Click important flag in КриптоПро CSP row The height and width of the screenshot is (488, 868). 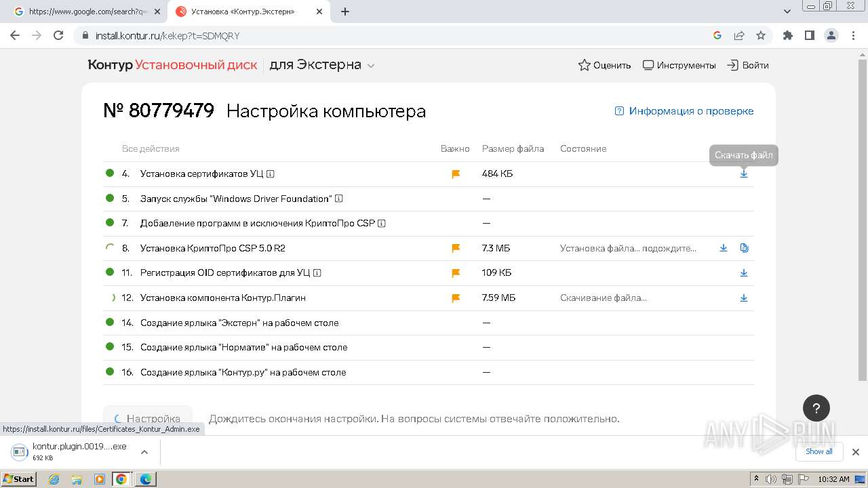pos(456,248)
